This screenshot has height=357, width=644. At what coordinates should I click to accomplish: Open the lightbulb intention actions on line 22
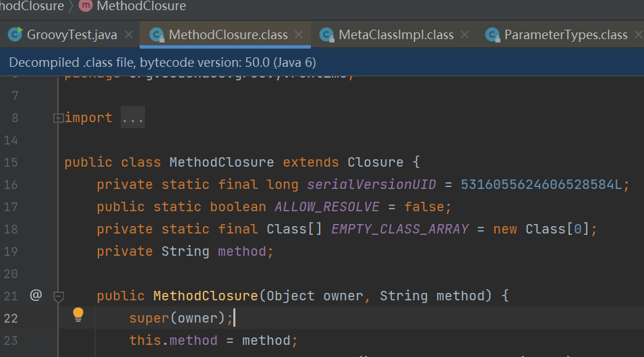[78, 314]
